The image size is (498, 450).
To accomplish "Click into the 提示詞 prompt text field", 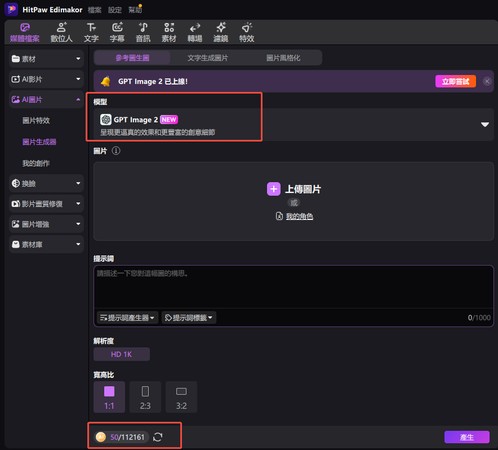I will (293, 287).
